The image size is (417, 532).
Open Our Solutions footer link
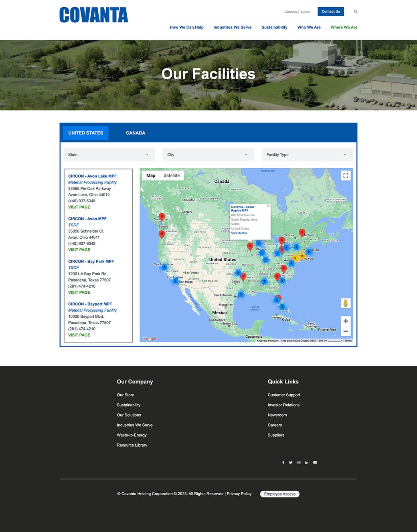tap(129, 415)
